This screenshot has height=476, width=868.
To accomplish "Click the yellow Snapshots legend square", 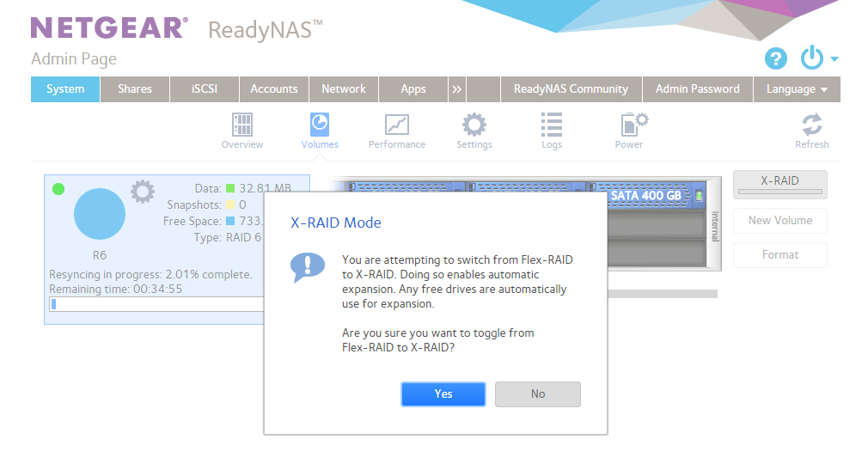I will click(x=230, y=204).
